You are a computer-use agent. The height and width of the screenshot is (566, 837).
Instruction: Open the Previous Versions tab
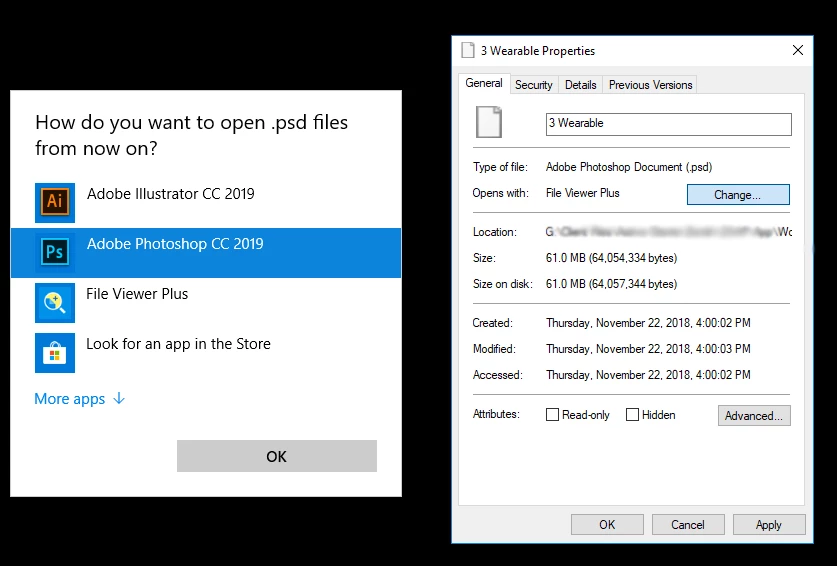point(650,85)
